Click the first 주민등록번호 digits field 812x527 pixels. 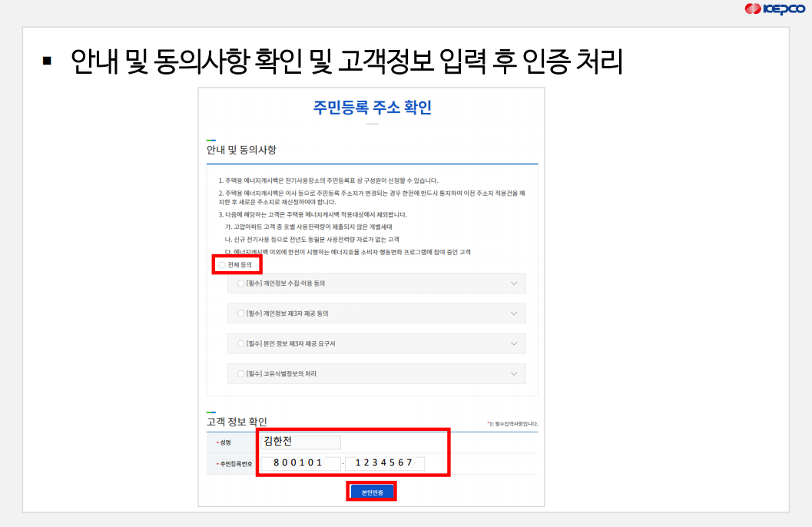pyautogui.click(x=301, y=463)
